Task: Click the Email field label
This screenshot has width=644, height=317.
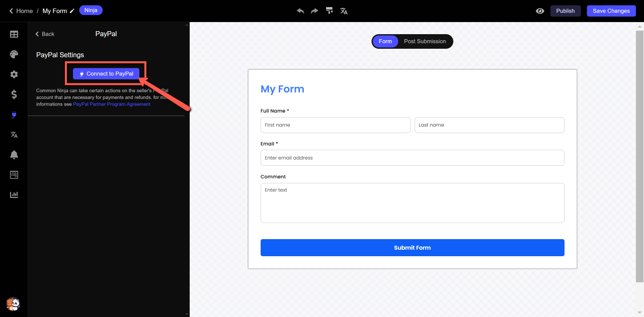Action: (x=269, y=144)
